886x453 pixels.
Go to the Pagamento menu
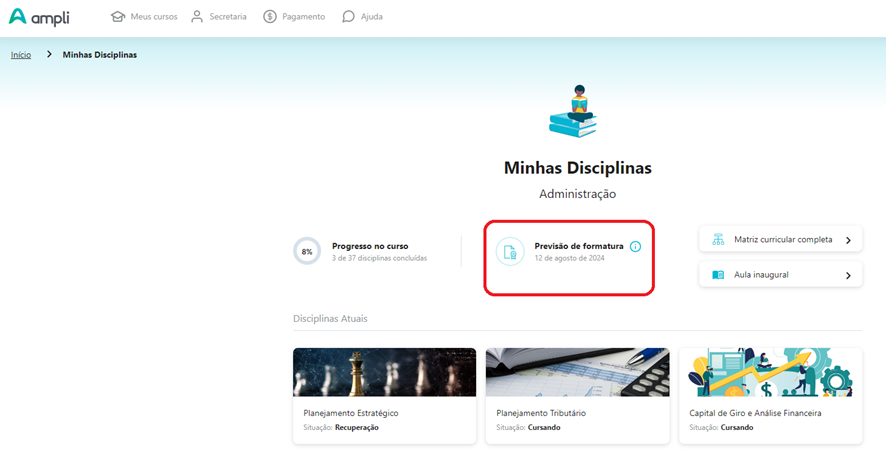pyautogui.click(x=294, y=16)
